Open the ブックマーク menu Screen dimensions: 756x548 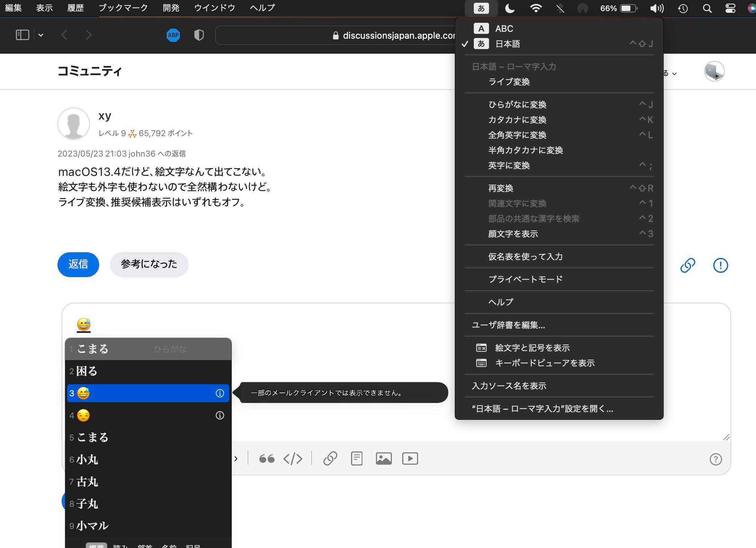click(123, 8)
